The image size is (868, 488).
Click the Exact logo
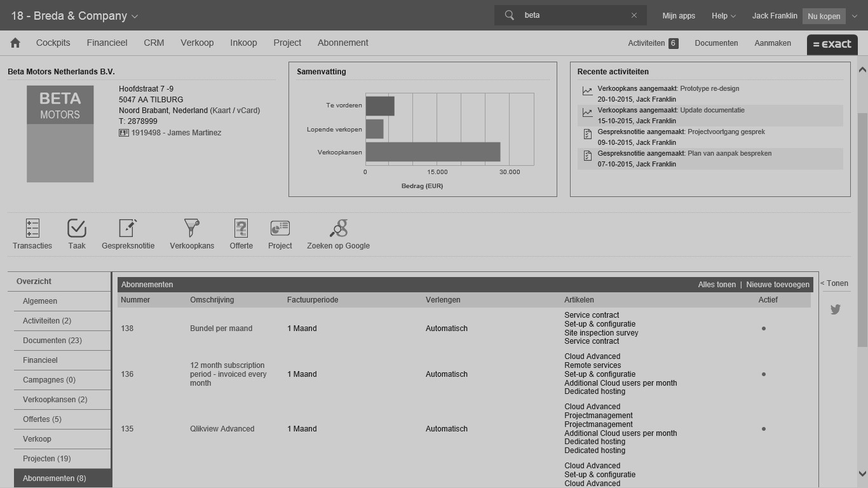[832, 44]
